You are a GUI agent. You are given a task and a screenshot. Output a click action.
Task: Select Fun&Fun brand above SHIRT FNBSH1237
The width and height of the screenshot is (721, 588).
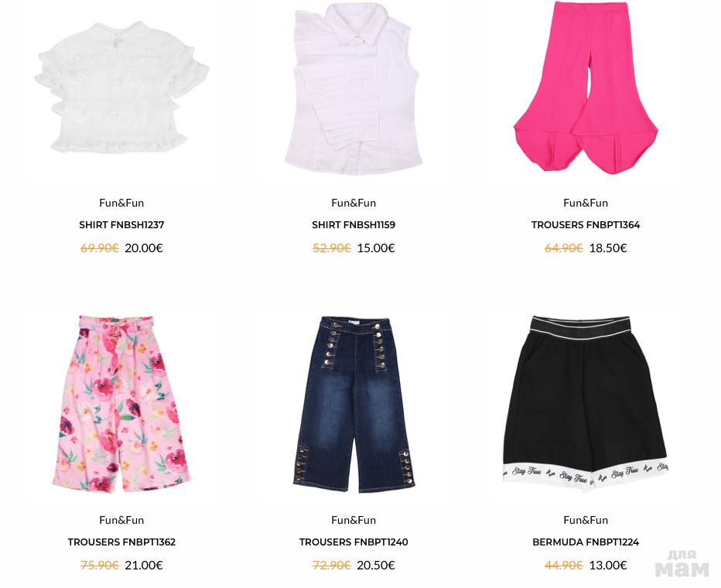[x=121, y=203]
